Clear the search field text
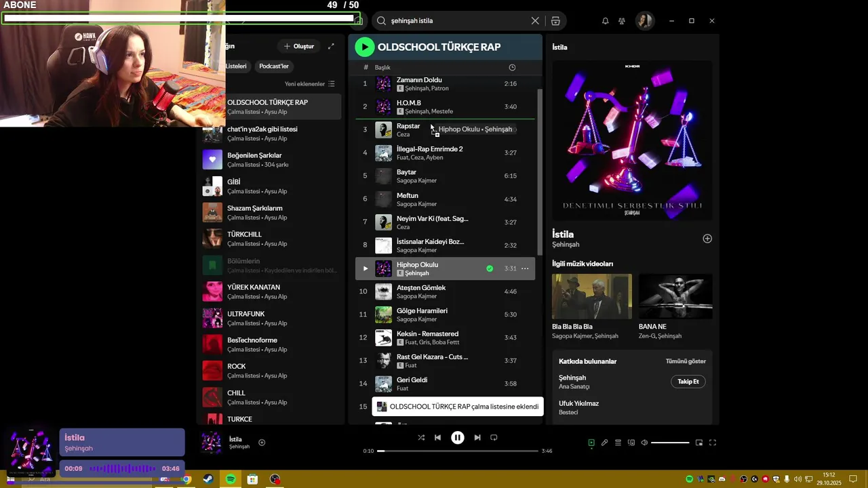This screenshot has height=488, width=868. pyautogui.click(x=535, y=21)
